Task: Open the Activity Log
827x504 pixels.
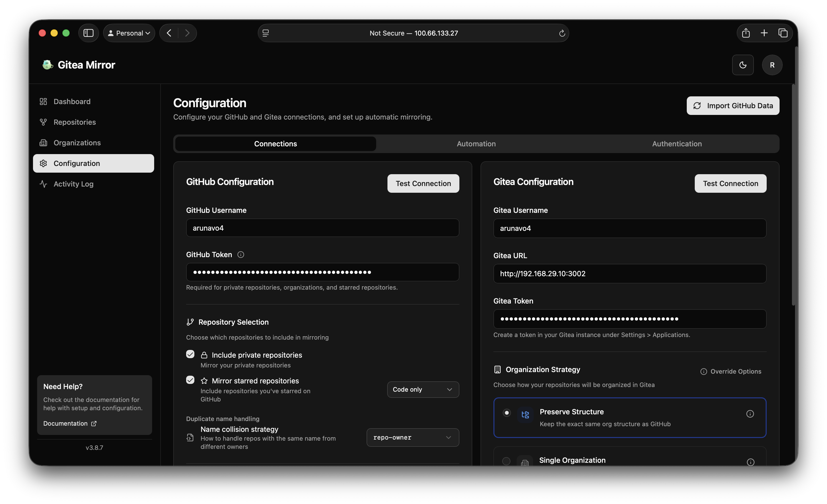Action: tap(73, 184)
